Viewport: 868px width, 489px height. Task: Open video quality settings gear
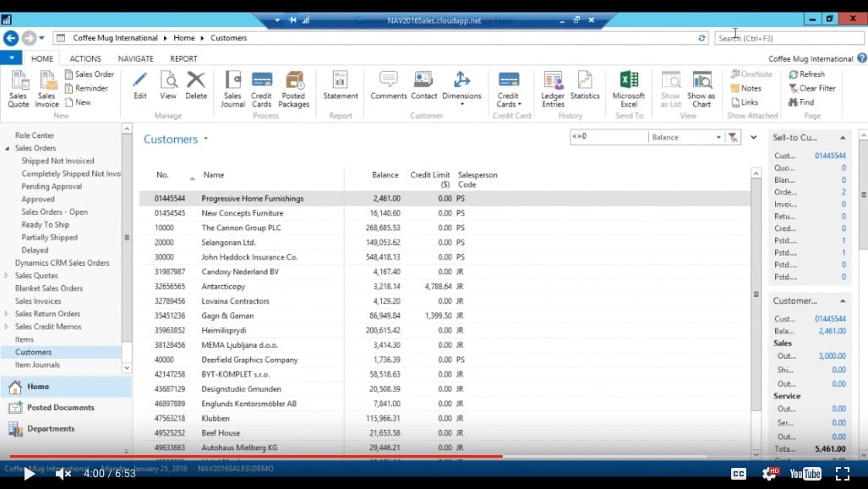(x=769, y=474)
